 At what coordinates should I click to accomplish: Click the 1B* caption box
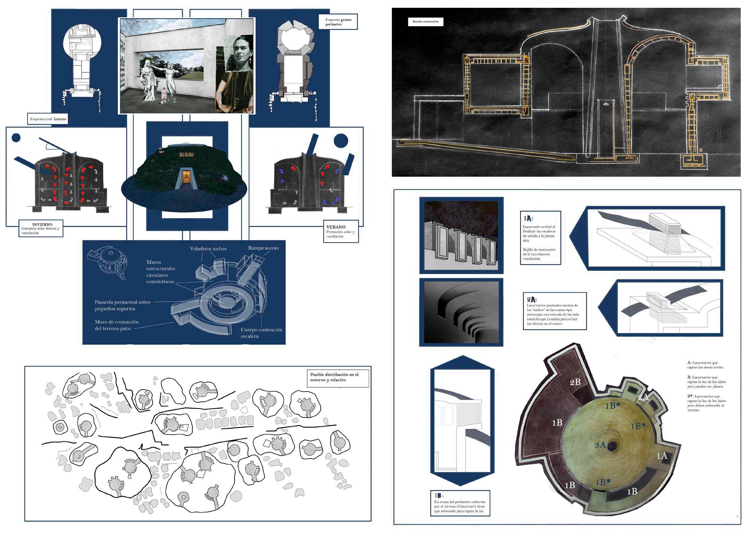pos(460,503)
